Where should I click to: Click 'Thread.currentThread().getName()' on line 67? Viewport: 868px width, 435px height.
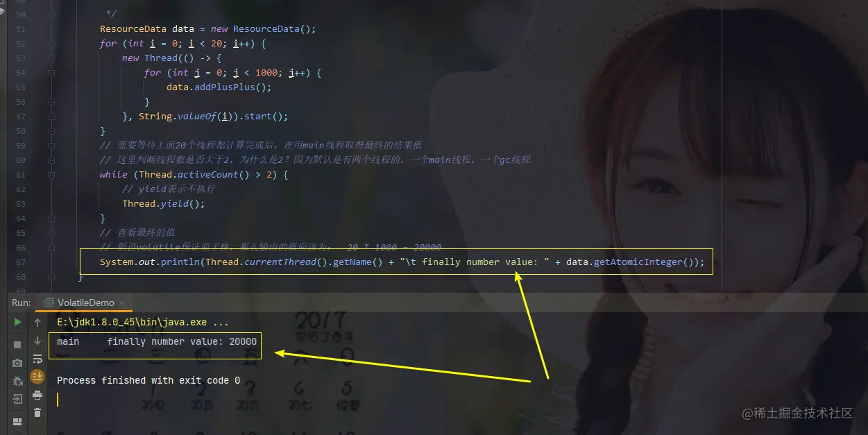(294, 262)
